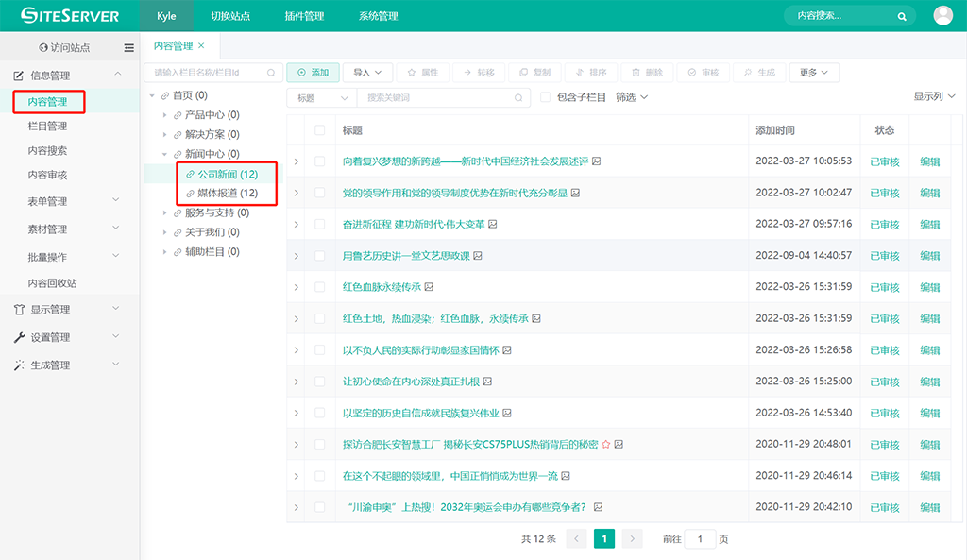Open the user avatar menu
Viewport: 967px width, 560px height.
942,15
